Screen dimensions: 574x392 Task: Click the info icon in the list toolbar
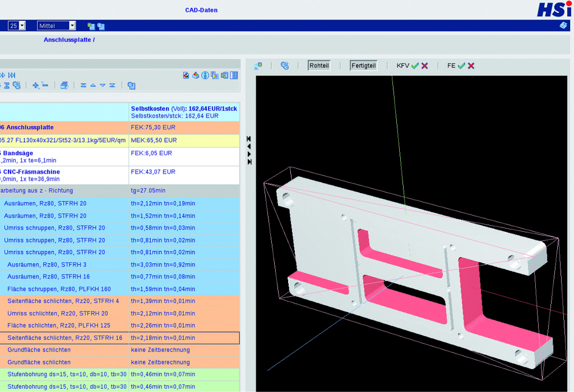coord(205,76)
